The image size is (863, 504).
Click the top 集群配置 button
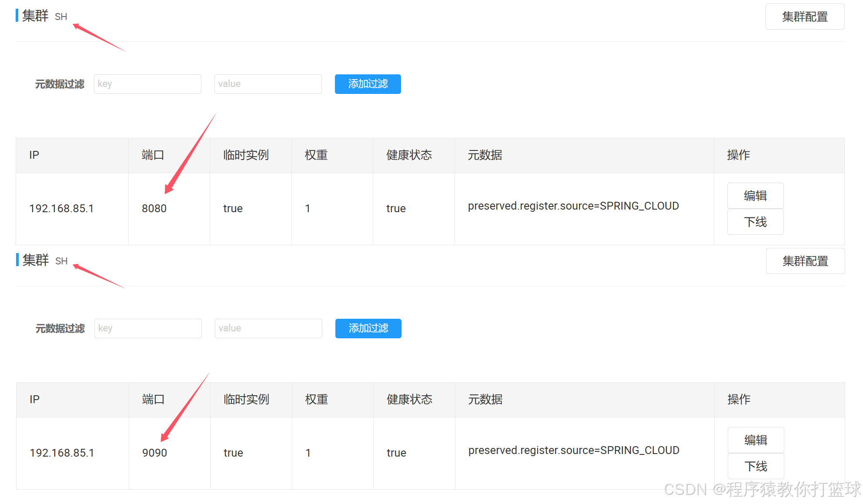click(x=804, y=17)
